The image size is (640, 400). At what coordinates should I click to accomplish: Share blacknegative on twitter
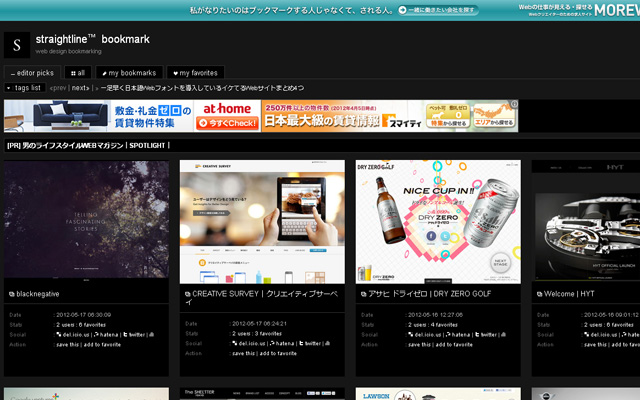tap(133, 335)
